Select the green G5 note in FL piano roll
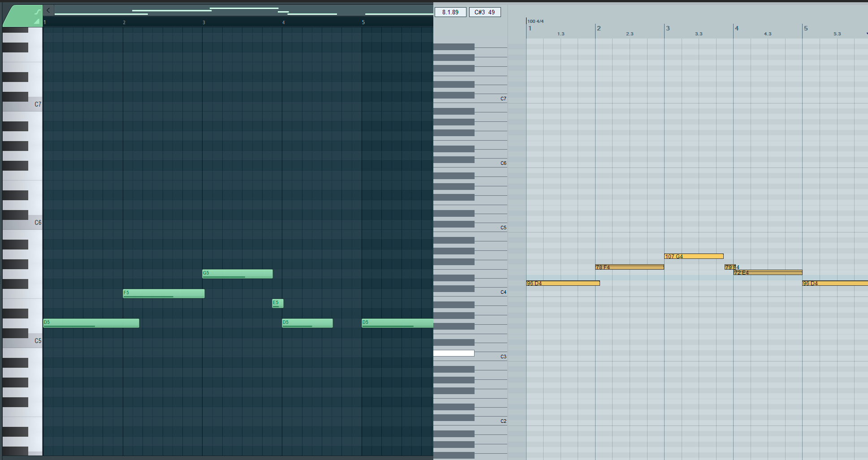Image resolution: width=868 pixels, height=460 pixels. pyautogui.click(x=238, y=274)
